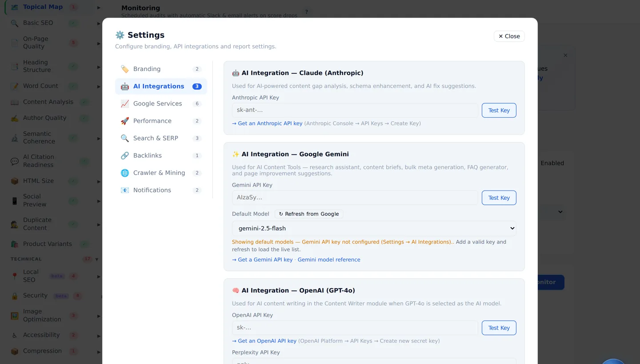Dismiss the background panel with X
The width and height of the screenshot is (640, 364).
click(x=565, y=55)
